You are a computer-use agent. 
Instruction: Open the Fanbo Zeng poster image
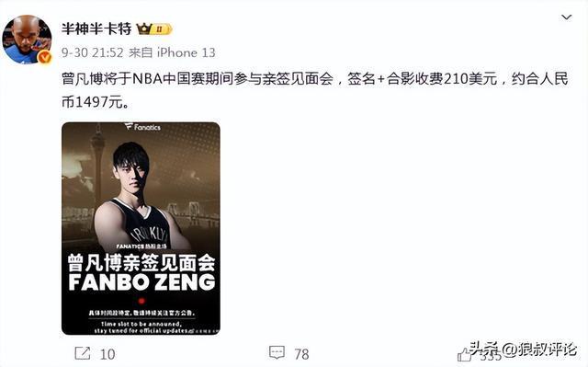141,228
